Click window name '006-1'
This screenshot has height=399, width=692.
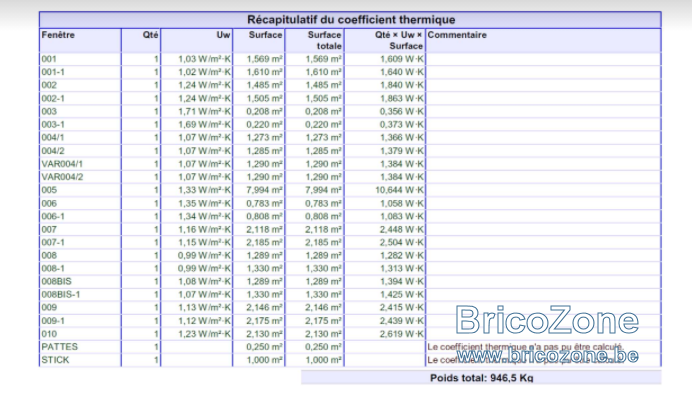tap(53, 216)
